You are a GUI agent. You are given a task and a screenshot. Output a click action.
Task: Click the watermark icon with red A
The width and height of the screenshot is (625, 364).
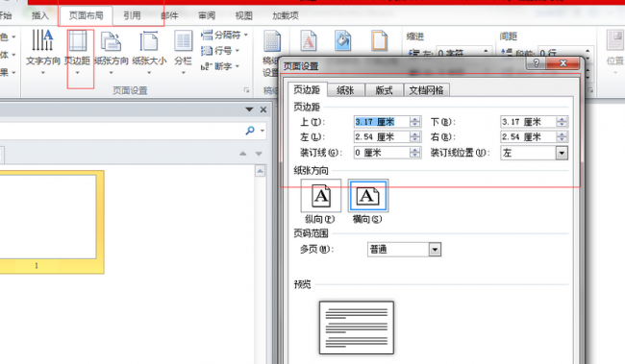click(308, 40)
